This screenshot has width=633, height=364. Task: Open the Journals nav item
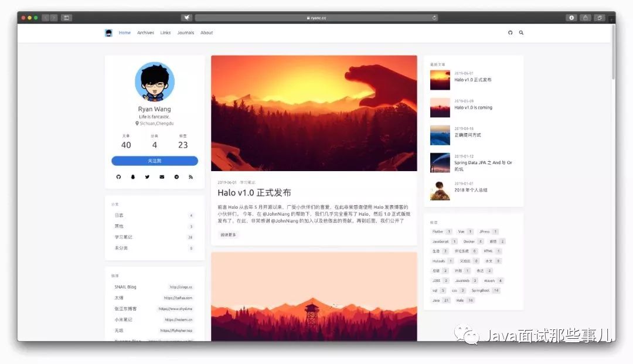coord(186,33)
